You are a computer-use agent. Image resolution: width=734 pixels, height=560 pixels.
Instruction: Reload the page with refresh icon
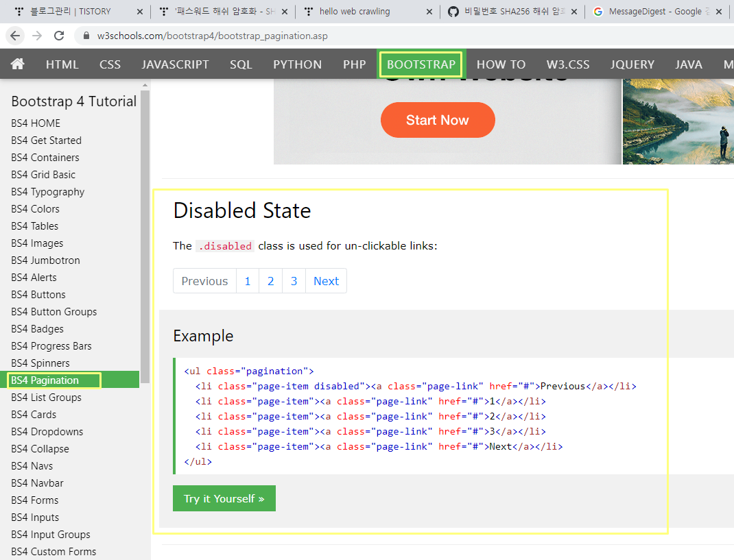click(59, 36)
